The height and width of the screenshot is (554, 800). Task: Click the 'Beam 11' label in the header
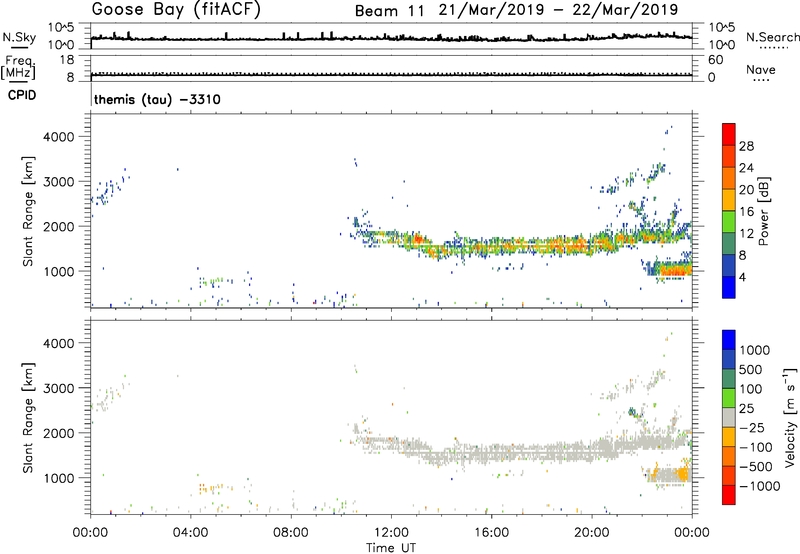click(x=389, y=11)
